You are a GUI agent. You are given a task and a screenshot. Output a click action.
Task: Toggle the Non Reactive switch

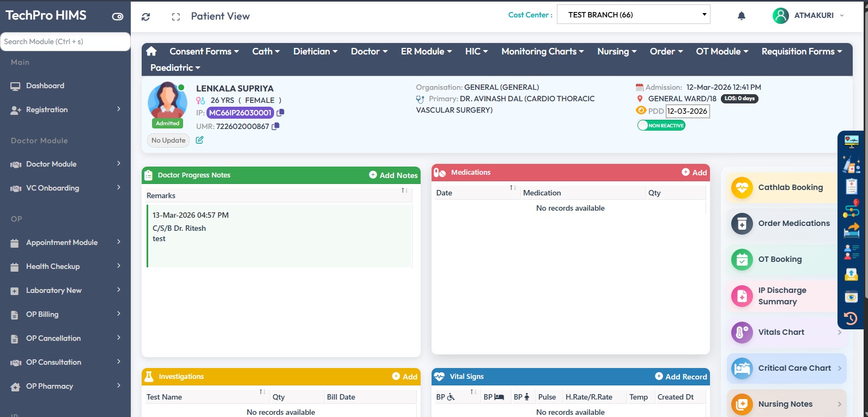pos(661,126)
